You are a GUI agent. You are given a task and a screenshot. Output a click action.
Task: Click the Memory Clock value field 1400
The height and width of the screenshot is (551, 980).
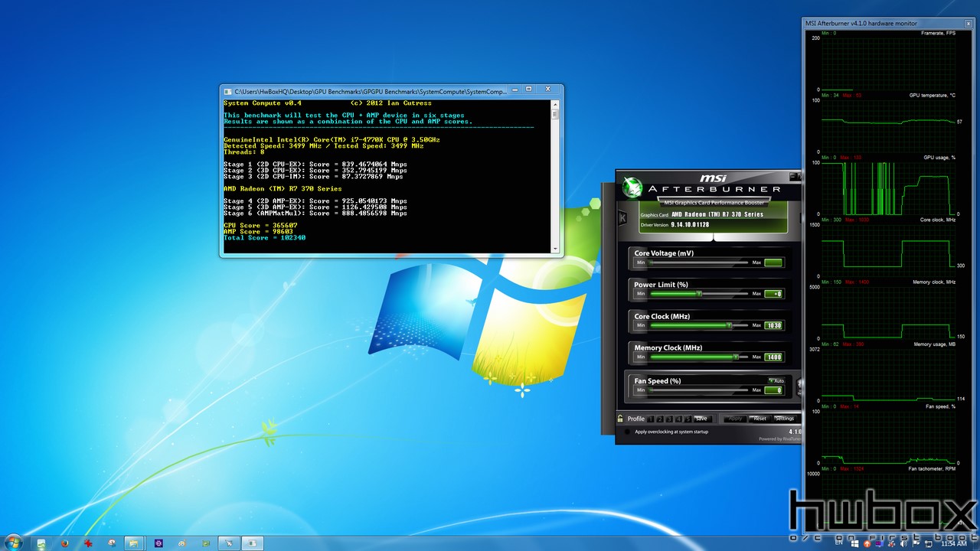[773, 357]
